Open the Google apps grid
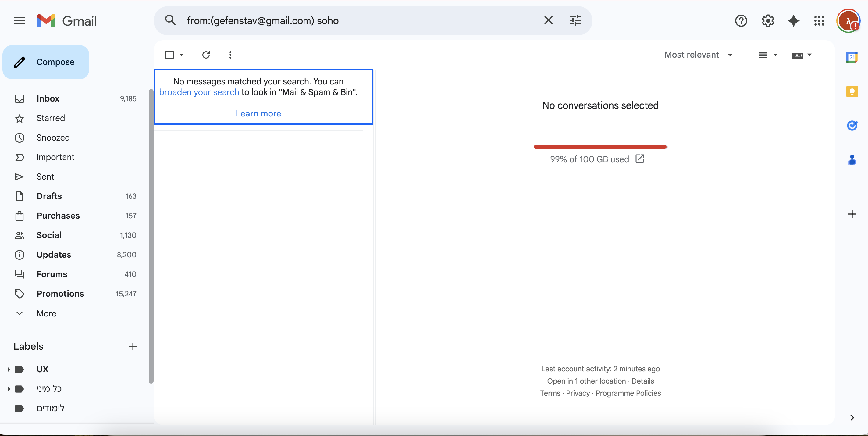This screenshot has width=868, height=436. (x=819, y=21)
